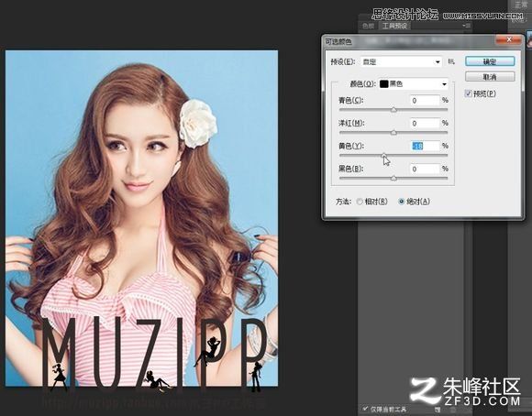Select the layer thumbnail at the panel edge
The height and width of the screenshot is (416, 532).
pos(528,39)
